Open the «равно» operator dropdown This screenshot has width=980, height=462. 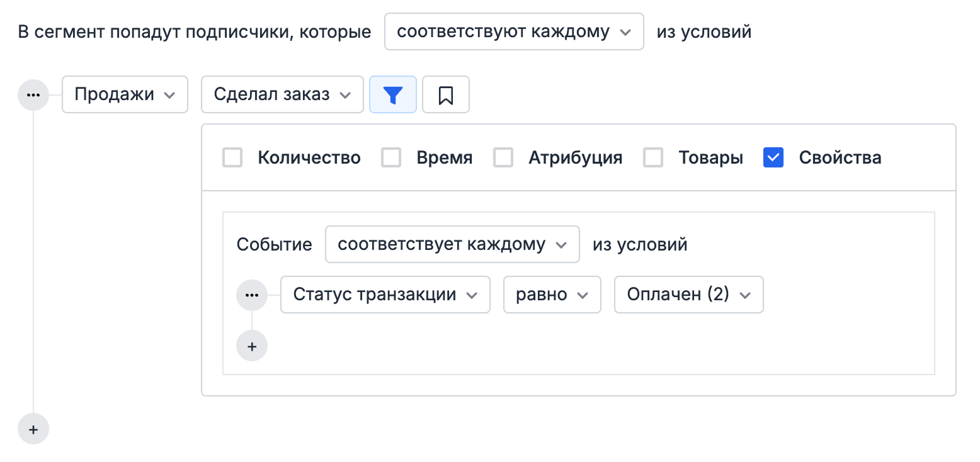(552, 295)
